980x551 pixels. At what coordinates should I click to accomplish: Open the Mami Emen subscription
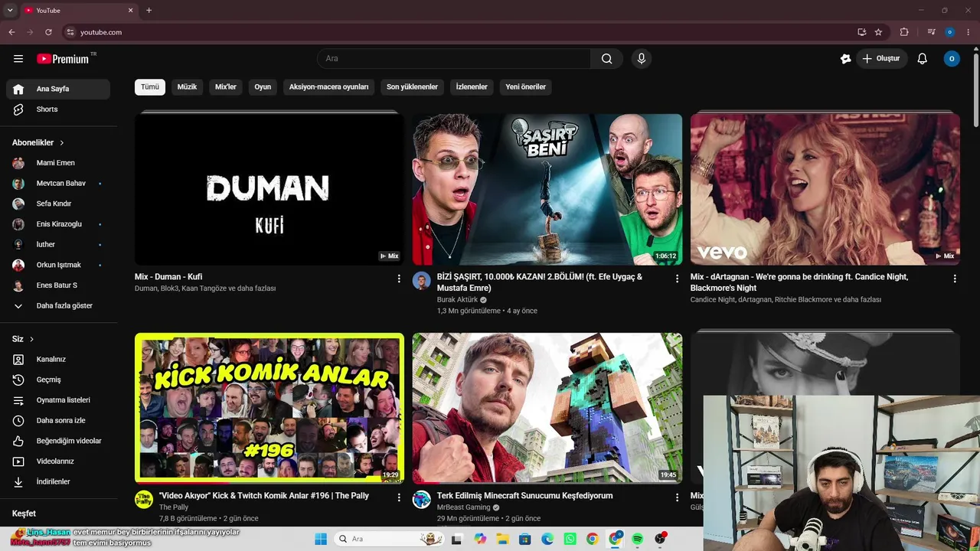point(58,163)
